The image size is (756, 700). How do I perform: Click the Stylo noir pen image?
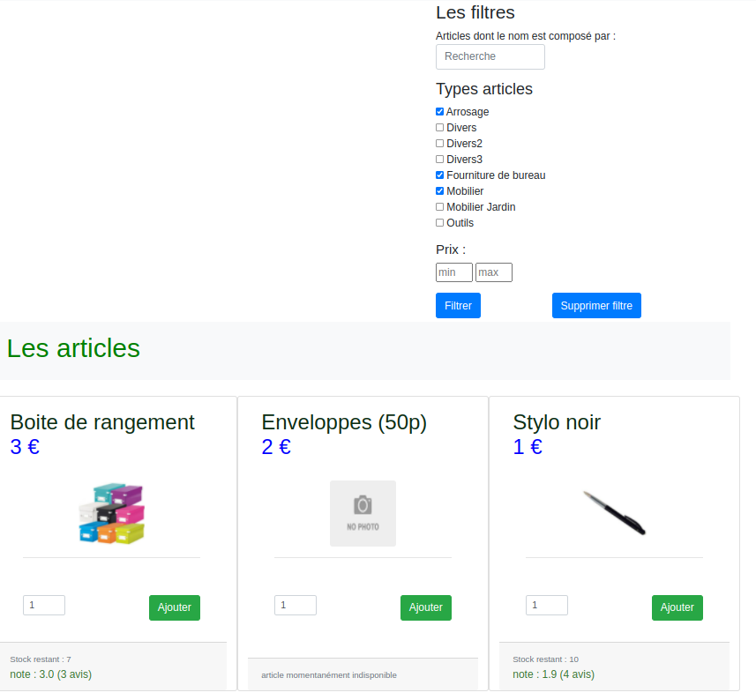pyautogui.click(x=614, y=513)
